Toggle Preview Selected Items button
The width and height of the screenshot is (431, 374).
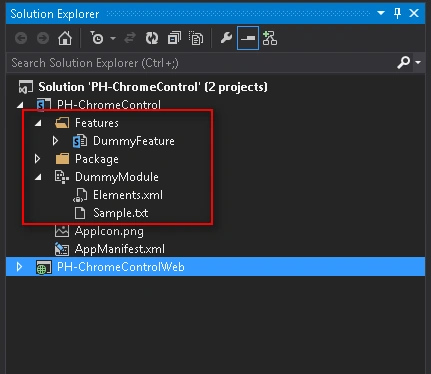pyautogui.click(x=248, y=38)
